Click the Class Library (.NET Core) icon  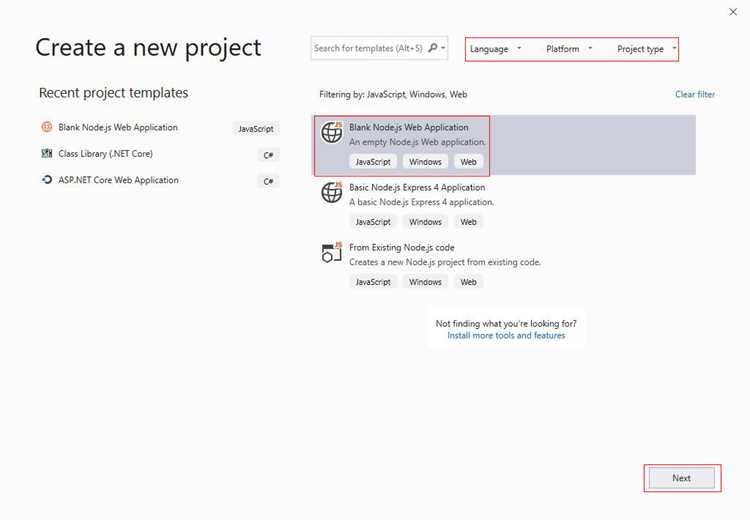coord(46,153)
